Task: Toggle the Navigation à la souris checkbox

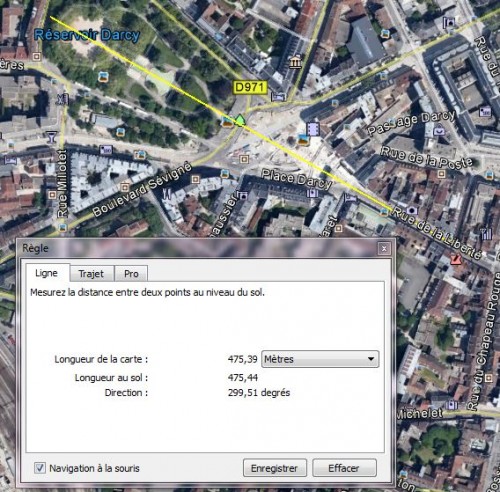Action: (x=40, y=468)
